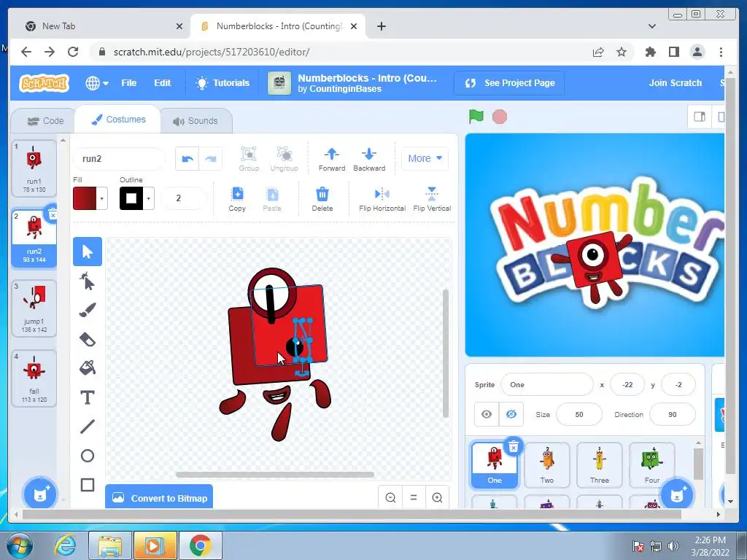Click the Group icon

249,159
